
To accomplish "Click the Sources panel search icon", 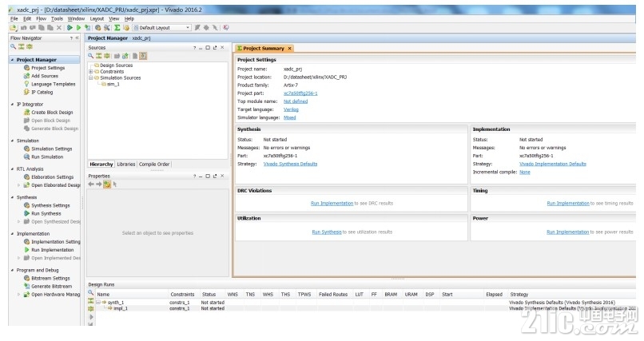I will pyautogui.click(x=91, y=56).
